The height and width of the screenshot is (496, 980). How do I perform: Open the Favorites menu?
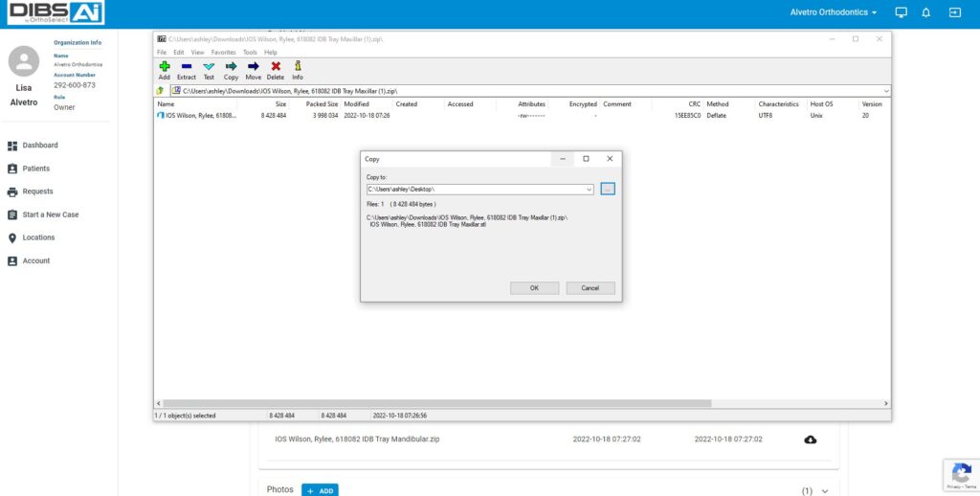223,52
